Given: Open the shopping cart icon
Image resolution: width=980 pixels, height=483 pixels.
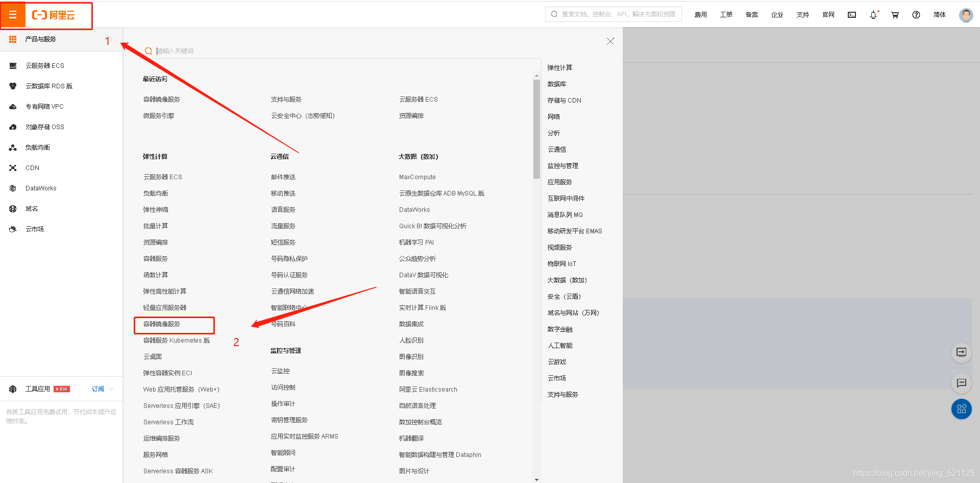Looking at the screenshot, I should point(895,15).
